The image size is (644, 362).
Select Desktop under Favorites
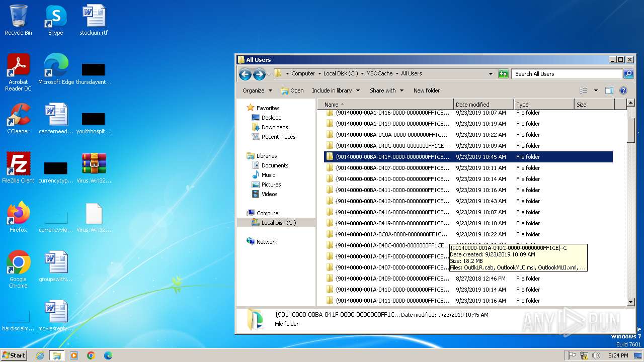tap(271, 118)
